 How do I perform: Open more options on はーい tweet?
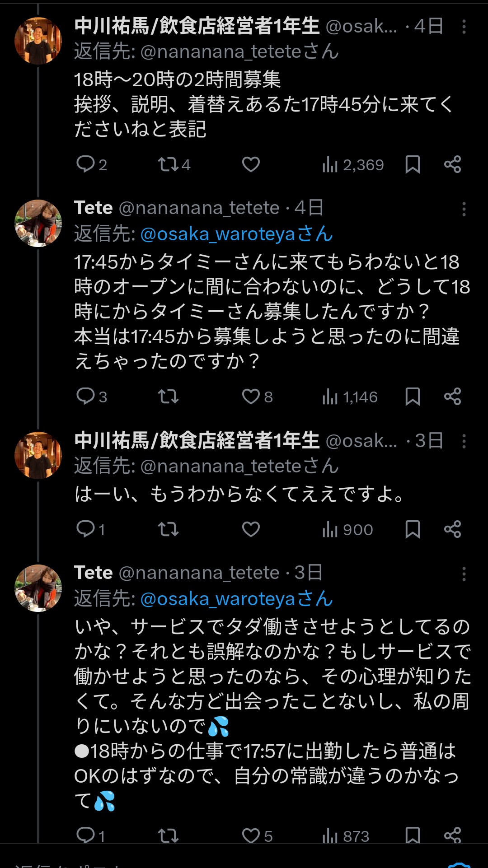point(464,441)
